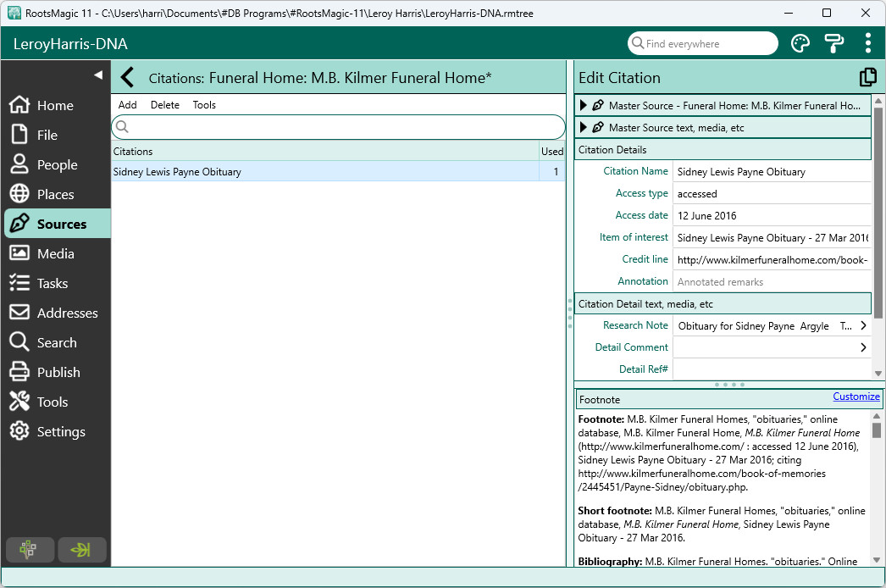Viewport: 886px width, 588px height.
Task: Edit the Access date field
Action: click(772, 215)
